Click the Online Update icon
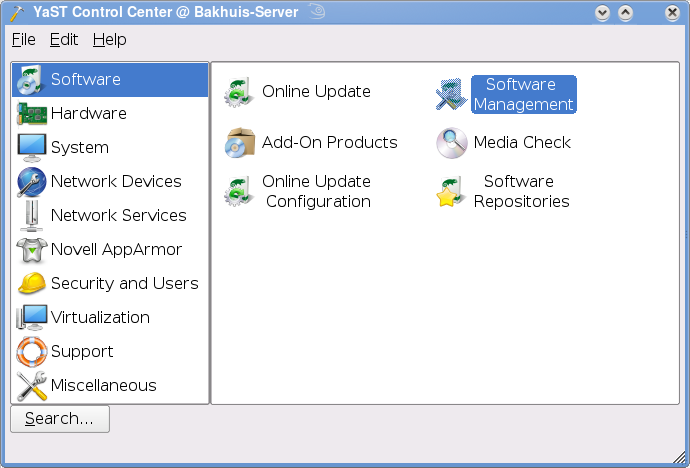Image resolution: width=690 pixels, height=468 pixels. pos(239,92)
